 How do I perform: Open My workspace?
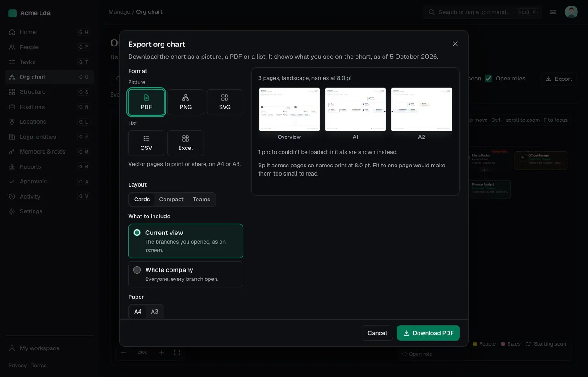[x=50, y=348]
